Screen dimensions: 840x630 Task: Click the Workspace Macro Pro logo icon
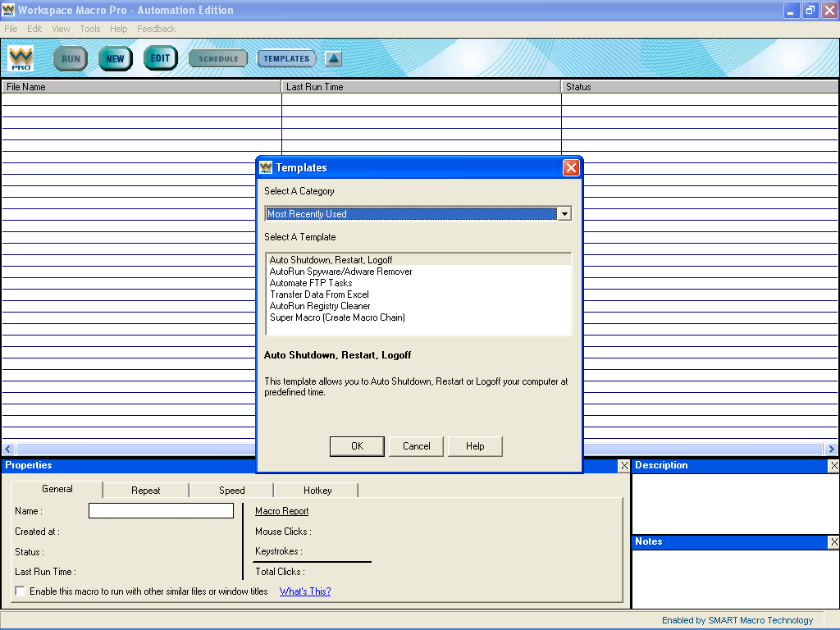(x=21, y=59)
